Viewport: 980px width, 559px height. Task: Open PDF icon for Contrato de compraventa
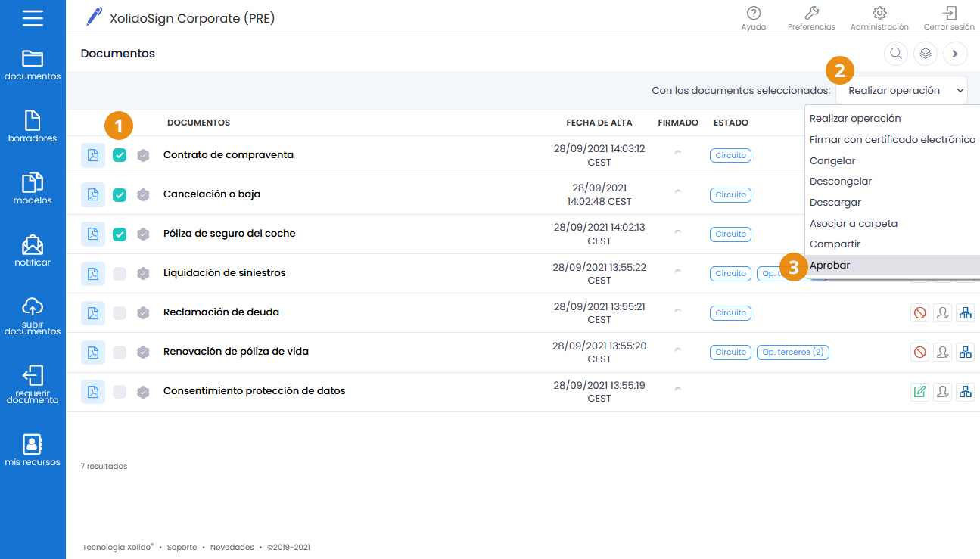93,155
